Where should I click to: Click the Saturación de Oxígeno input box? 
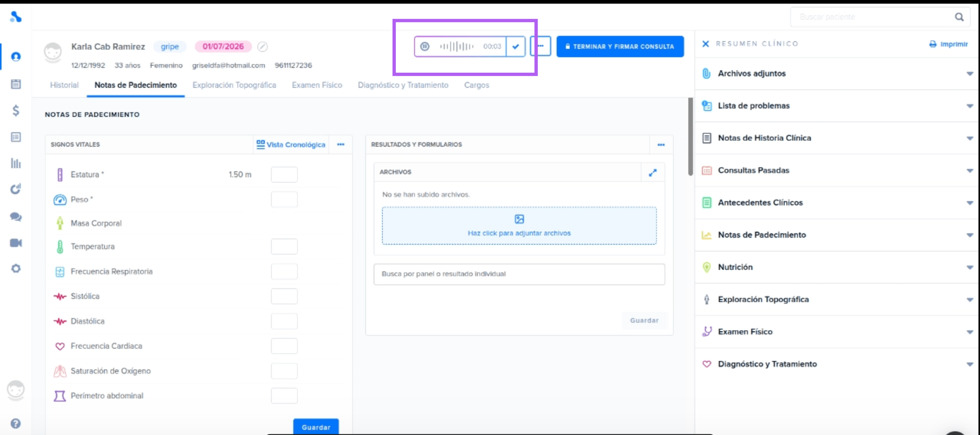point(284,371)
